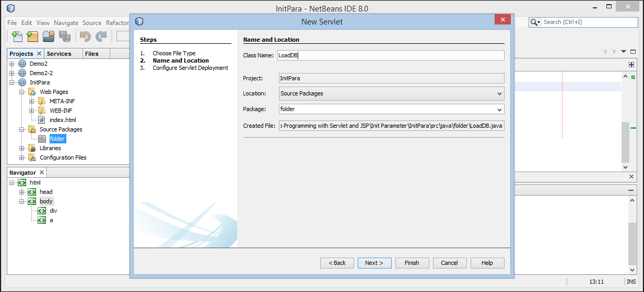Click the New File toolbar icon

[17, 36]
